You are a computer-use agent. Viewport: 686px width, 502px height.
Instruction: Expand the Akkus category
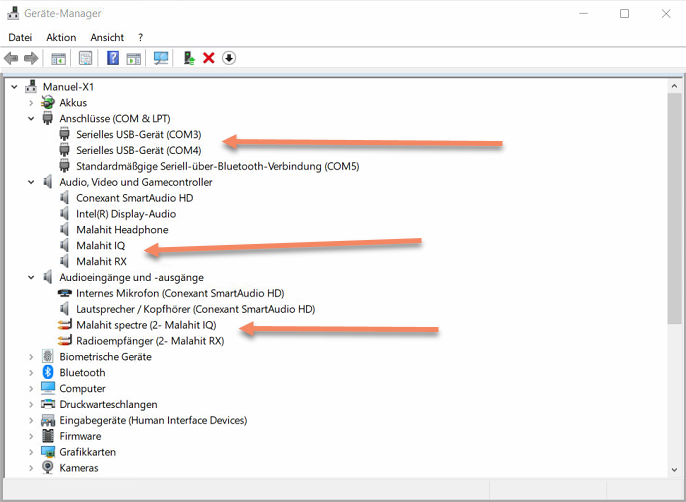click(x=31, y=103)
